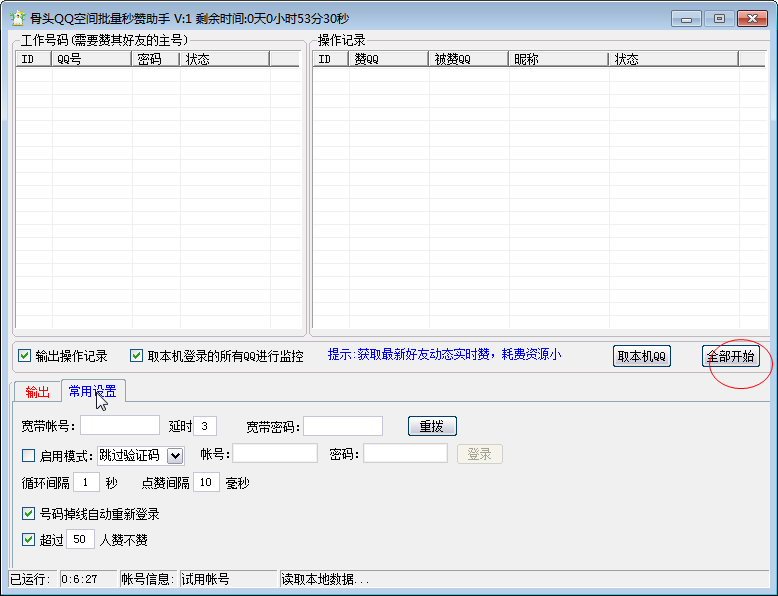
Task: Click the 读取本地数据 status message
Action: pyautogui.click(x=325, y=579)
